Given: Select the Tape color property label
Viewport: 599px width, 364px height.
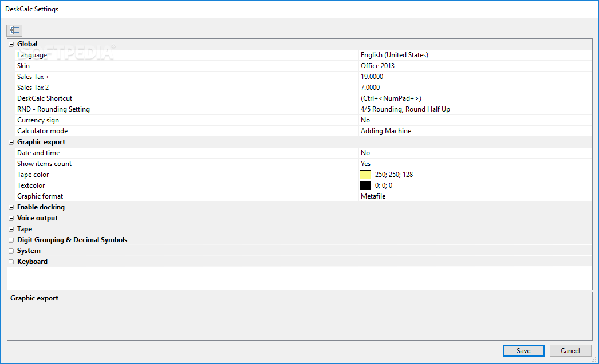Looking at the screenshot, I should [x=33, y=175].
